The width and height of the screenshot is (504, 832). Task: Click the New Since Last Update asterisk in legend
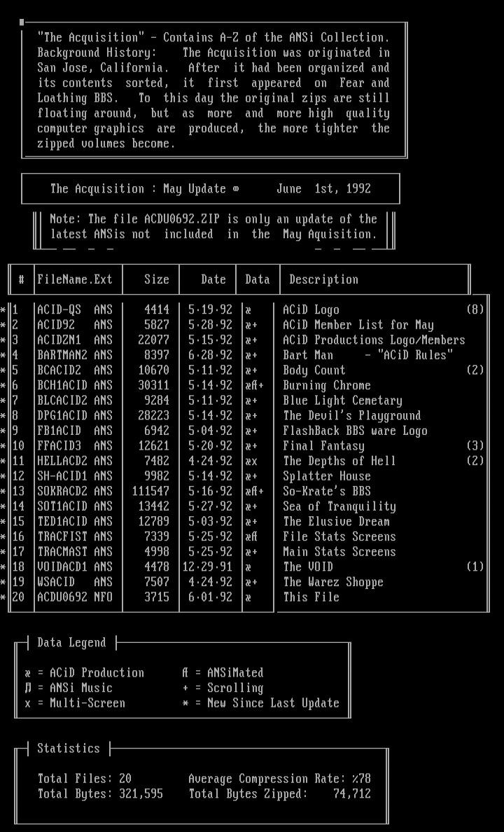[185, 703]
